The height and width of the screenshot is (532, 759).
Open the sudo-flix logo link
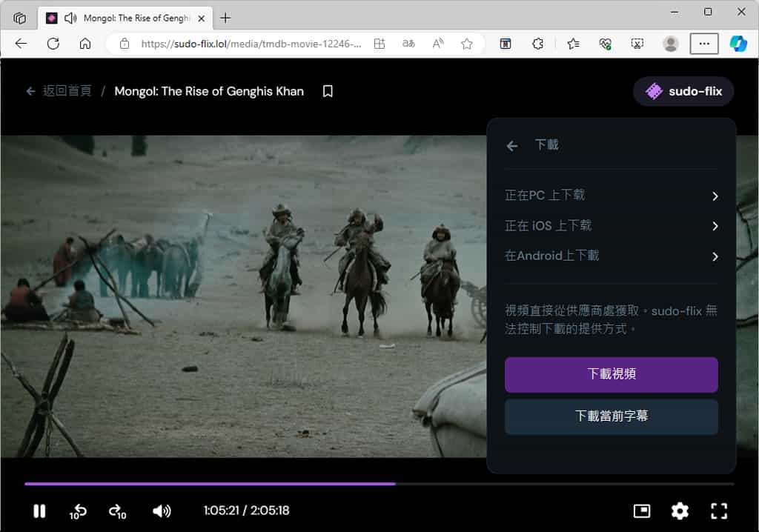pyautogui.click(x=683, y=91)
